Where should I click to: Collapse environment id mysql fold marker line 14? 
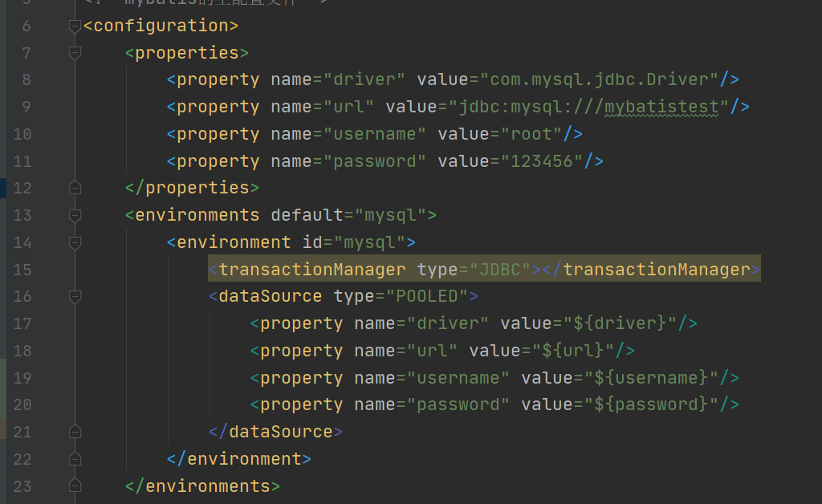(75, 242)
